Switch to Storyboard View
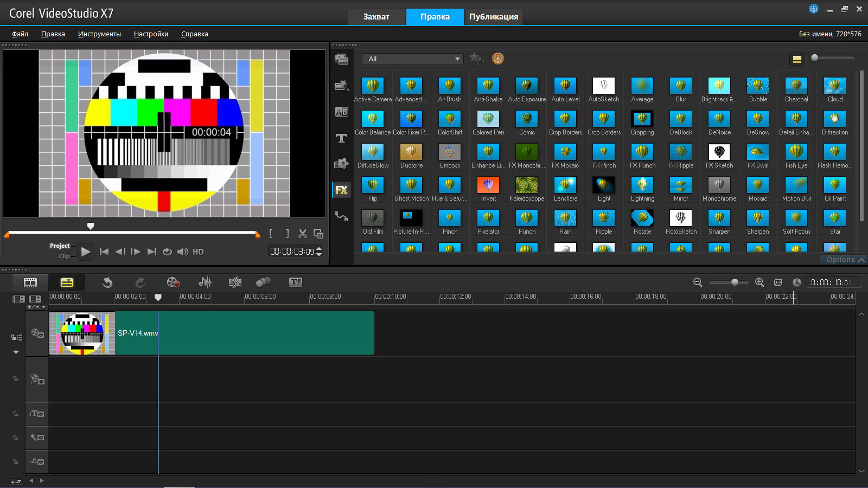The height and width of the screenshot is (488, 868). (x=30, y=282)
